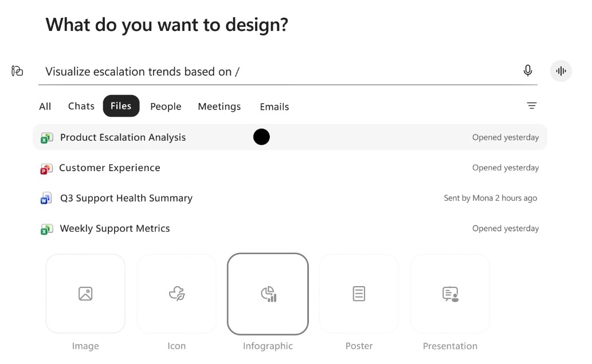Choose the Presentation design card
Viewport: 592px width, 364px height.
coord(450,294)
